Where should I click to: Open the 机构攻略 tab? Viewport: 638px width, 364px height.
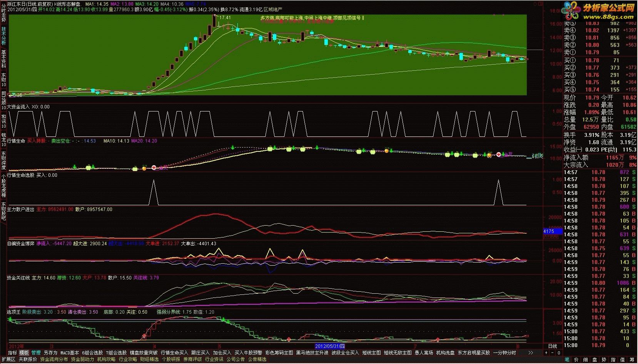106,359
